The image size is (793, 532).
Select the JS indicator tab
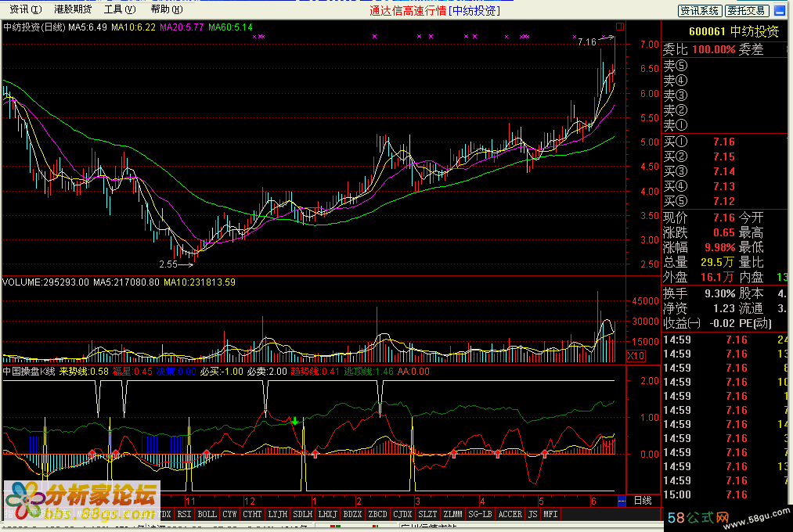532,514
